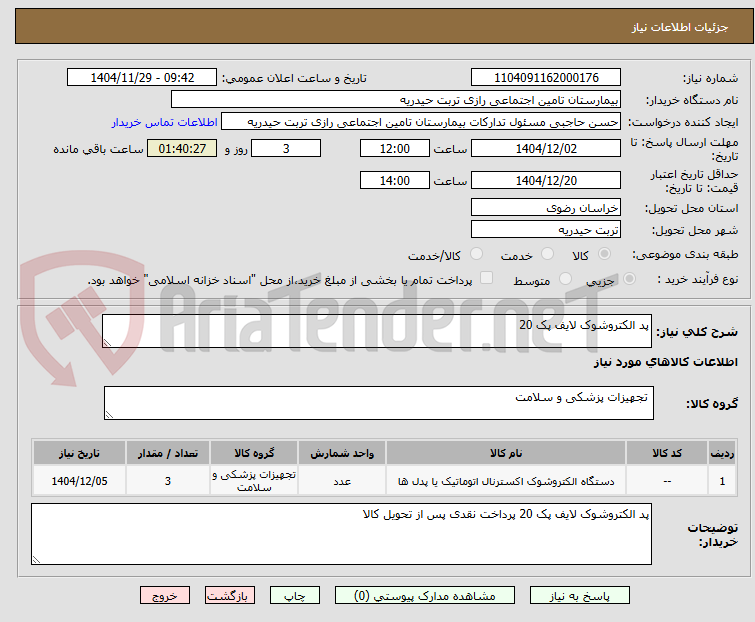Screen dimensions: 755x622
Task: Click the remaining time field 01:40:27
Action: (x=182, y=148)
